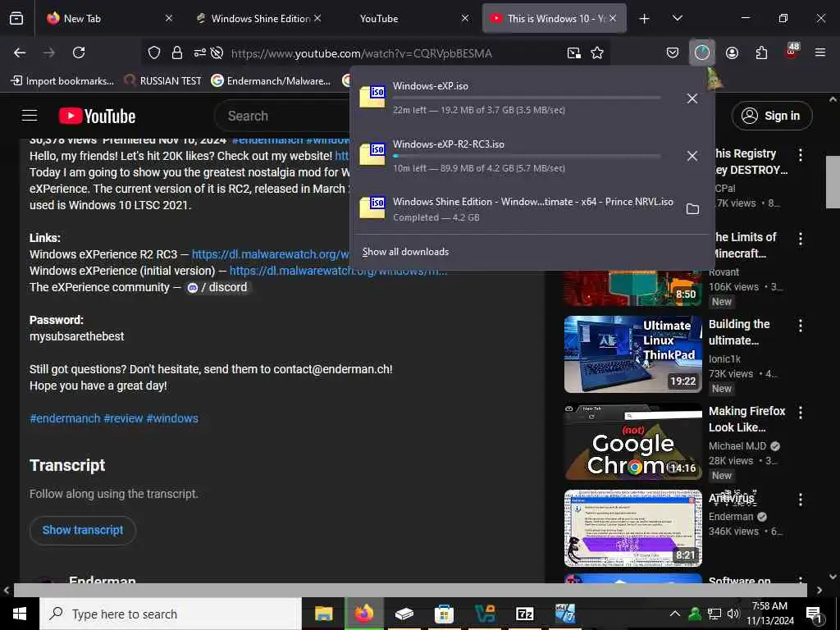The height and width of the screenshot is (630, 840).
Task: View site security padlock info
Action: pos(177,52)
